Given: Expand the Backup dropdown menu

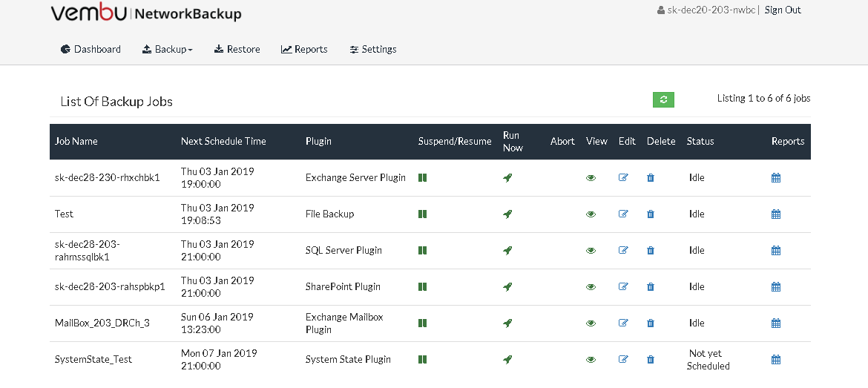Looking at the screenshot, I should (x=168, y=49).
